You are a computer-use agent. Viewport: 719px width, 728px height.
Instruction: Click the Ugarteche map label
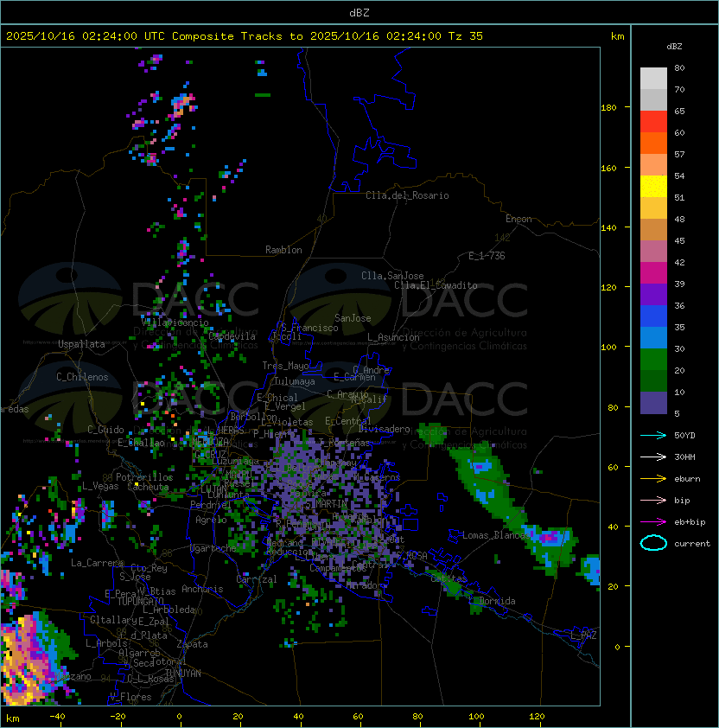pos(213,548)
